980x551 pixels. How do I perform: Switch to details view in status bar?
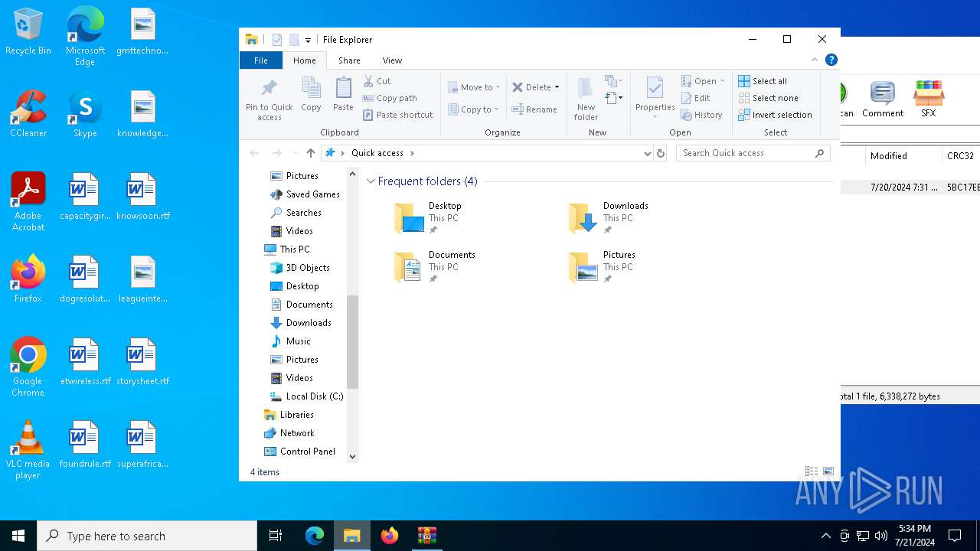coord(811,471)
